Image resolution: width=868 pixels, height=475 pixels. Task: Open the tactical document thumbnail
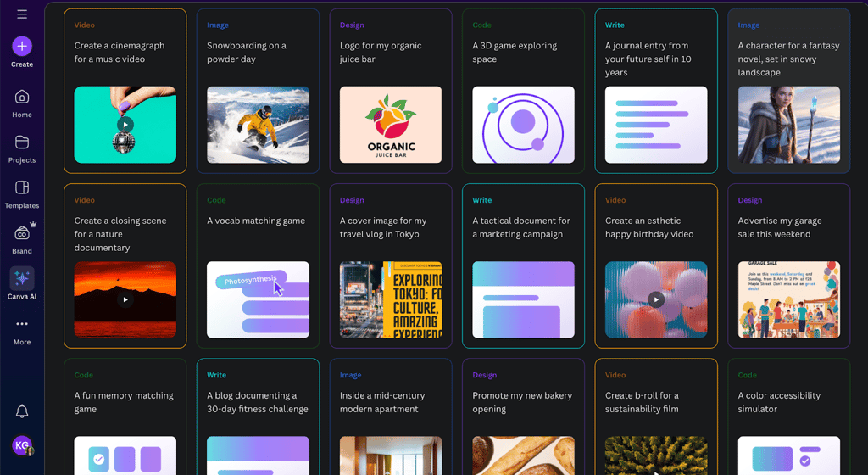[x=523, y=299]
